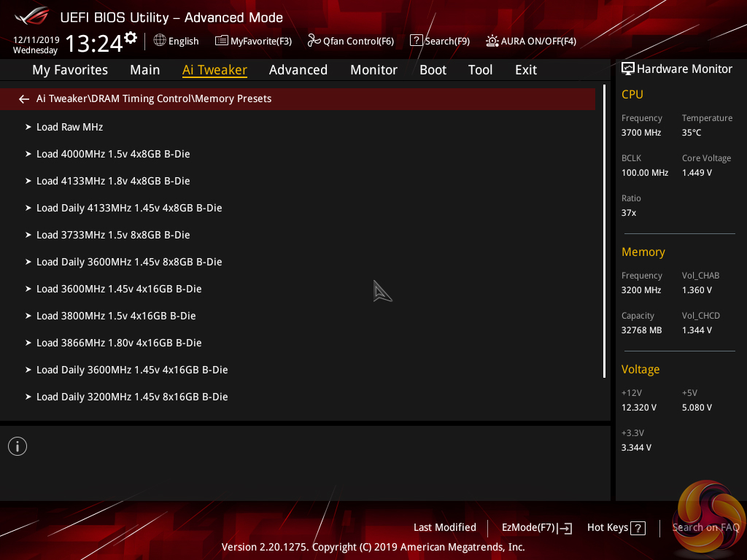The image size is (747, 560).
Task: Click the back arrow in Memory Presets breadcrumb
Action: pos(24,99)
